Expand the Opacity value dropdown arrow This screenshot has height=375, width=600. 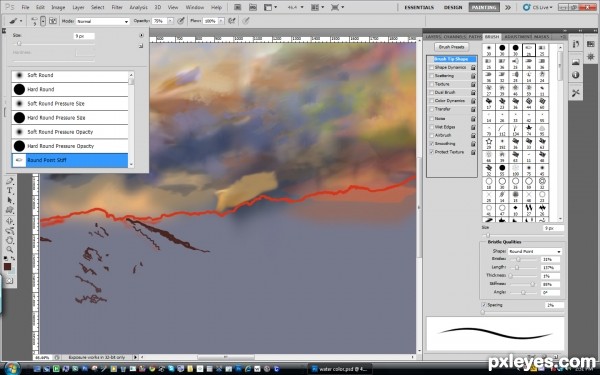170,21
